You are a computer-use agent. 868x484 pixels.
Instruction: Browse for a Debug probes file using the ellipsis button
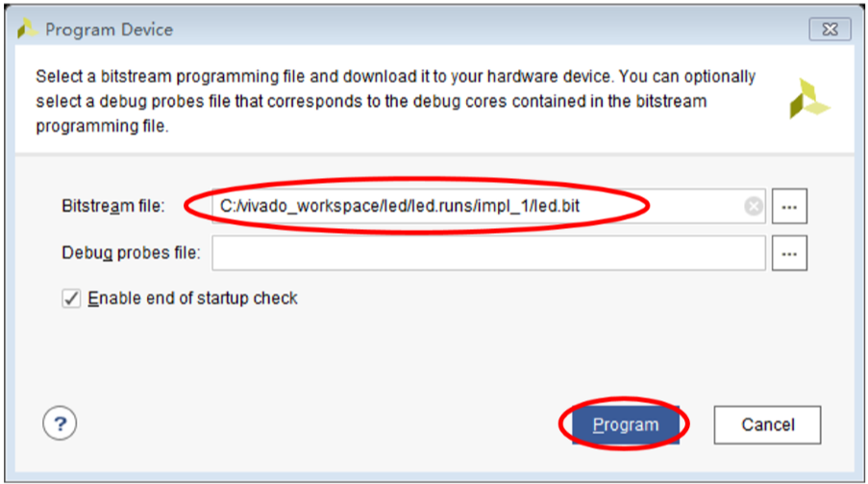click(x=789, y=253)
